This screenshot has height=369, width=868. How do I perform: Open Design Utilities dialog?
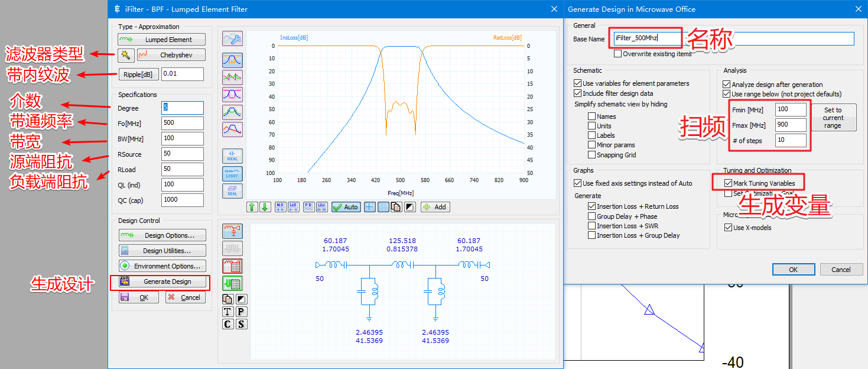coord(162,251)
